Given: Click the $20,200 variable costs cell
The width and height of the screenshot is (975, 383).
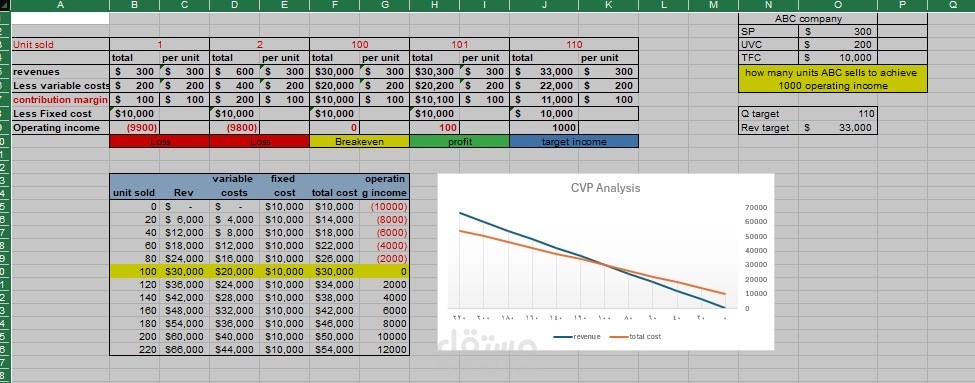Looking at the screenshot, I should (x=435, y=86).
